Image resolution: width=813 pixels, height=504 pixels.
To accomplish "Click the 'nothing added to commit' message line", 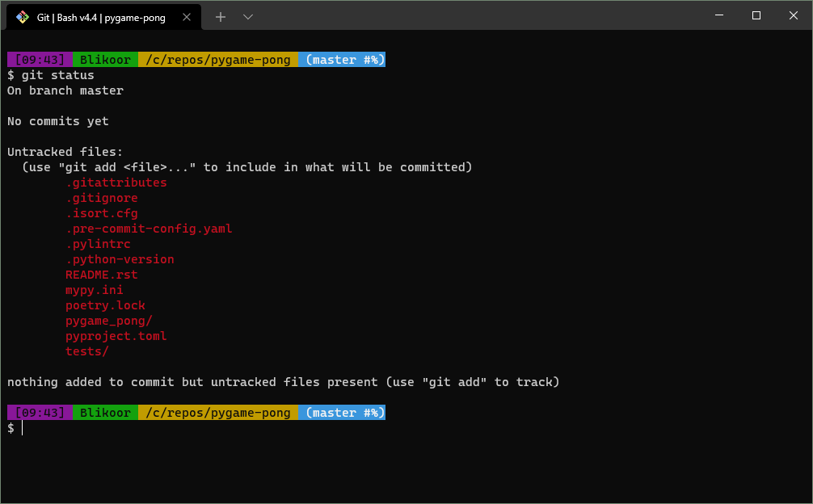I will (283, 382).
